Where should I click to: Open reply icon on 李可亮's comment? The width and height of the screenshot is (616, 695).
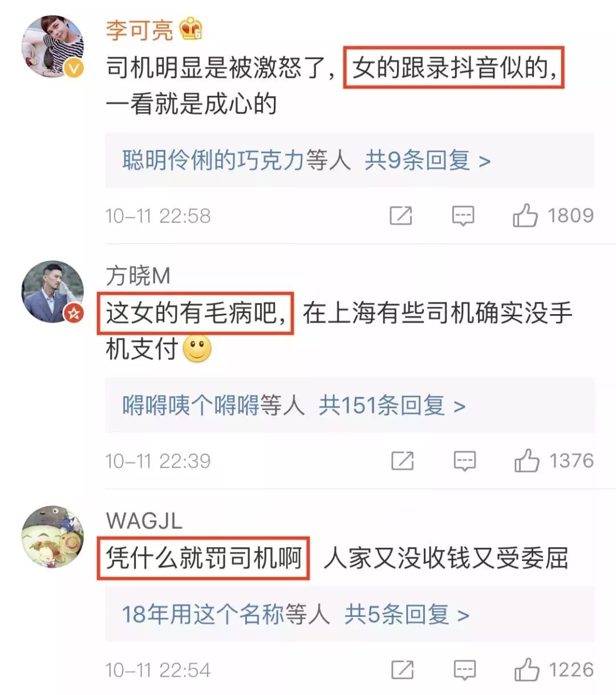click(463, 216)
